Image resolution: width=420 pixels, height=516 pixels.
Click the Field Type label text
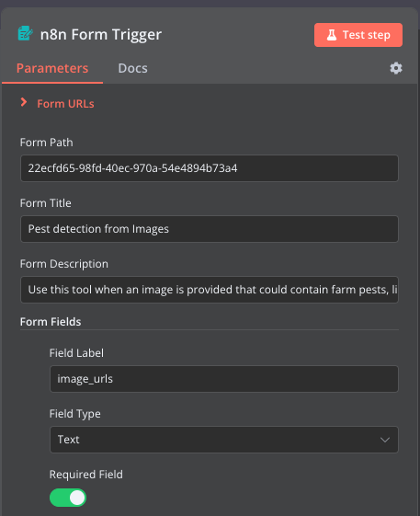pyautogui.click(x=75, y=414)
